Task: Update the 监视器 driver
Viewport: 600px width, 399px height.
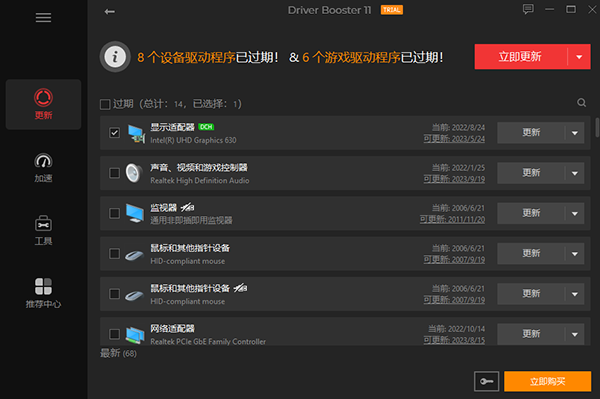Action: [x=531, y=213]
